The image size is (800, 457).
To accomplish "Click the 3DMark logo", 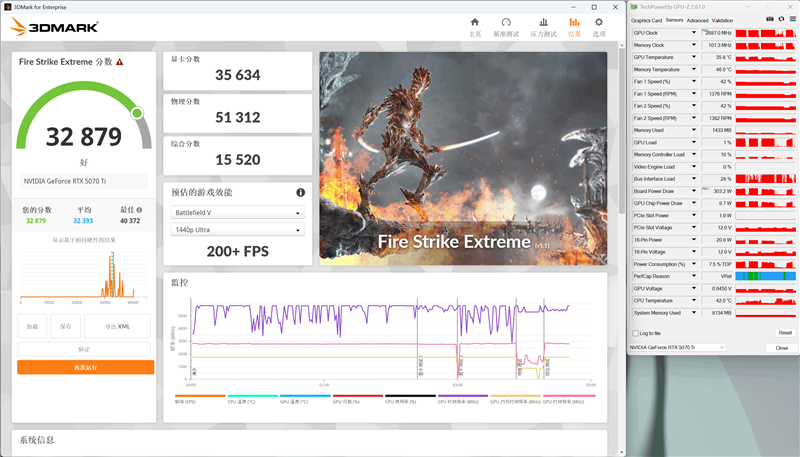I will (x=54, y=27).
